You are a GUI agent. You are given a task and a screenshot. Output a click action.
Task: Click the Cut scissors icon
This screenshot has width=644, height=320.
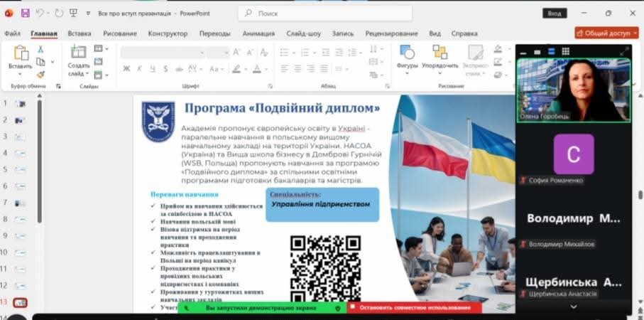[40, 49]
